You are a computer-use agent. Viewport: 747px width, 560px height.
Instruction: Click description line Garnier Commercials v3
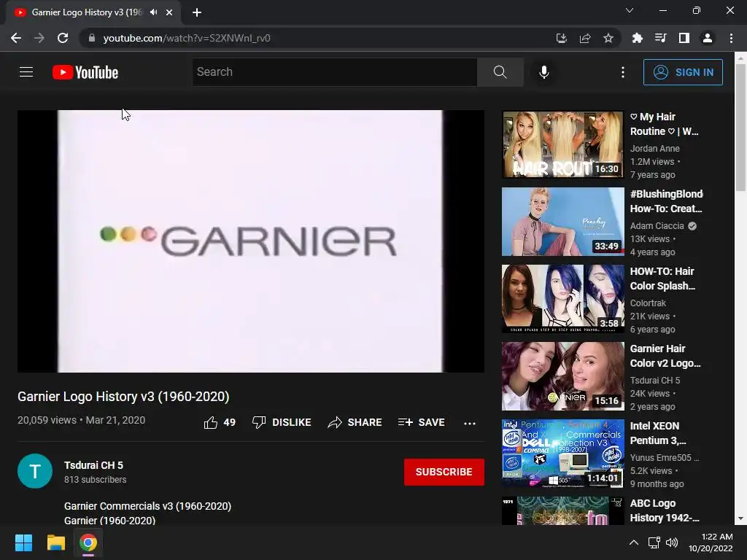pos(147,506)
